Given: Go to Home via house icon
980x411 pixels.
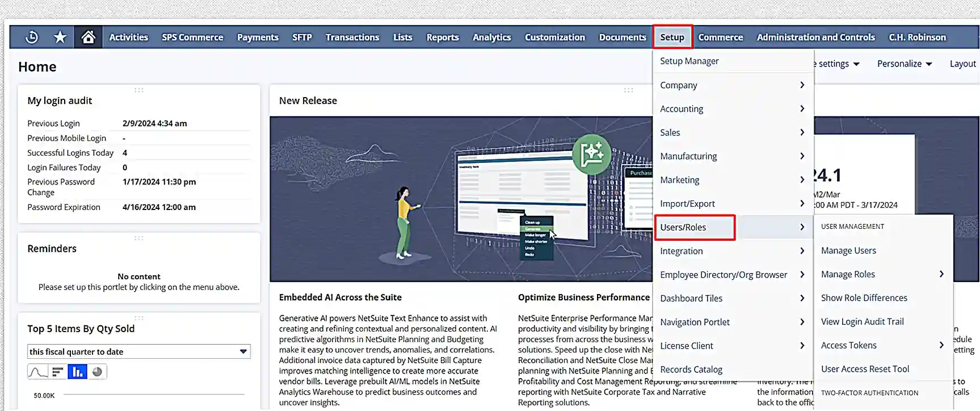Looking at the screenshot, I should (88, 37).
